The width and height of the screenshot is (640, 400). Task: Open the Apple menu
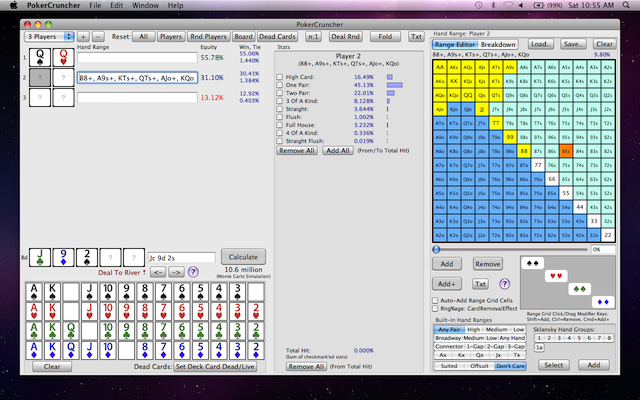point(13,5)
